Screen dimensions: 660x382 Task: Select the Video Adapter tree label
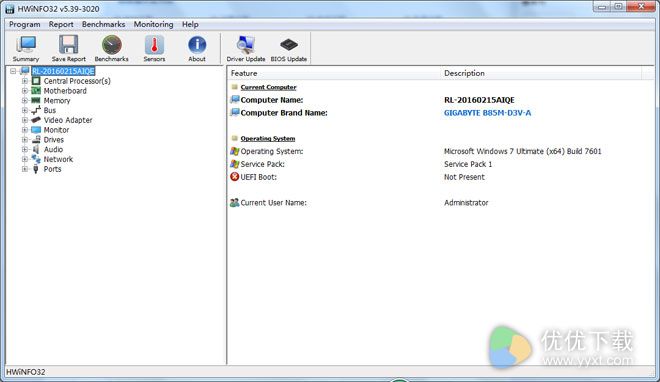tap(68, 120)
